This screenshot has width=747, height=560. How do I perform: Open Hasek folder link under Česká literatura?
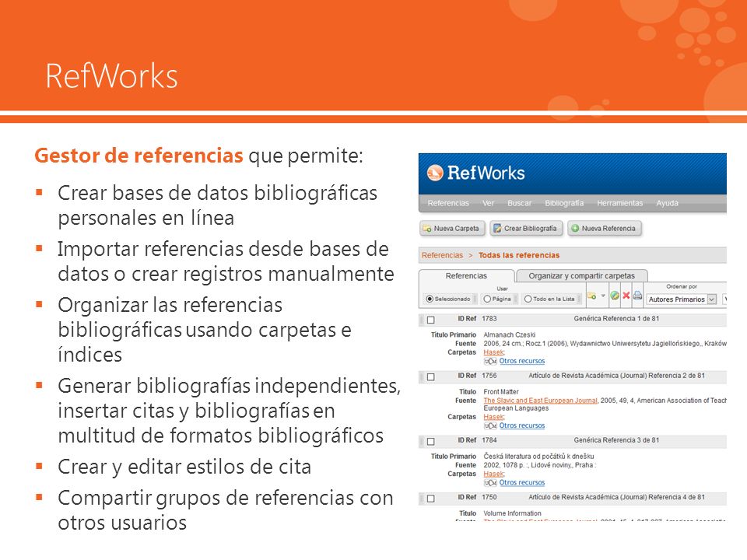(x=493, y=474)
